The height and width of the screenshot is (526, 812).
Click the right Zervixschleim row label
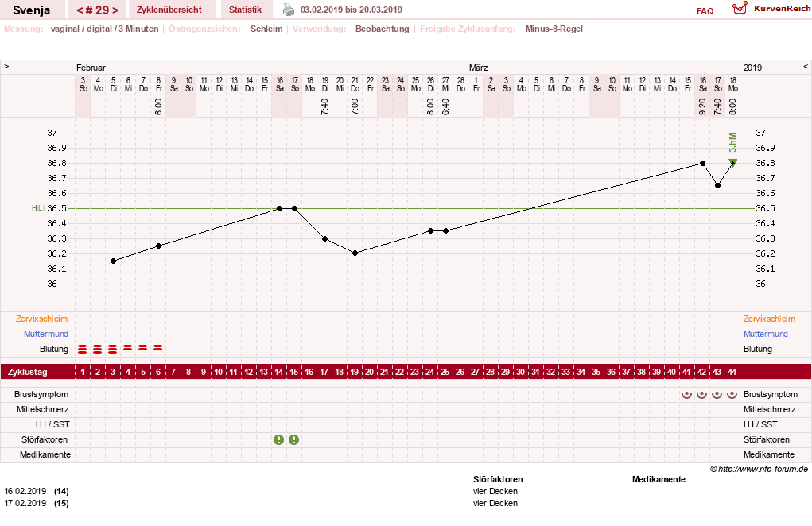pyautogui.click(x=770, y=319)
